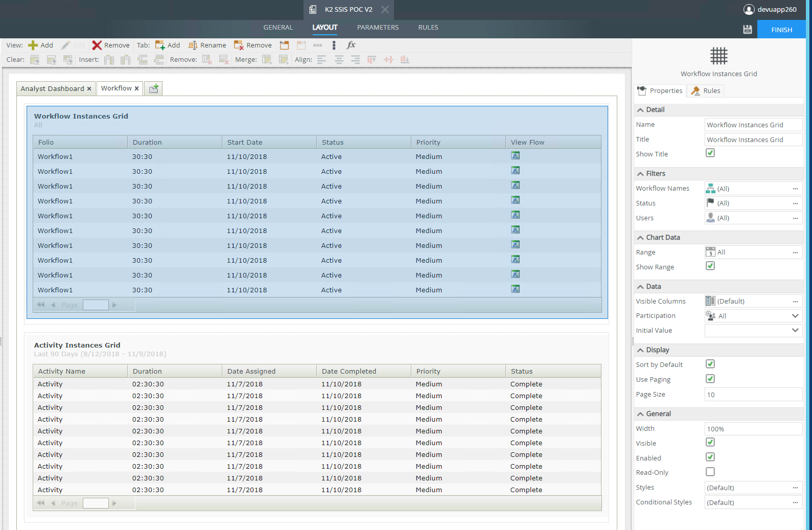Enable the Read-Only checkbox

[710, 472]
